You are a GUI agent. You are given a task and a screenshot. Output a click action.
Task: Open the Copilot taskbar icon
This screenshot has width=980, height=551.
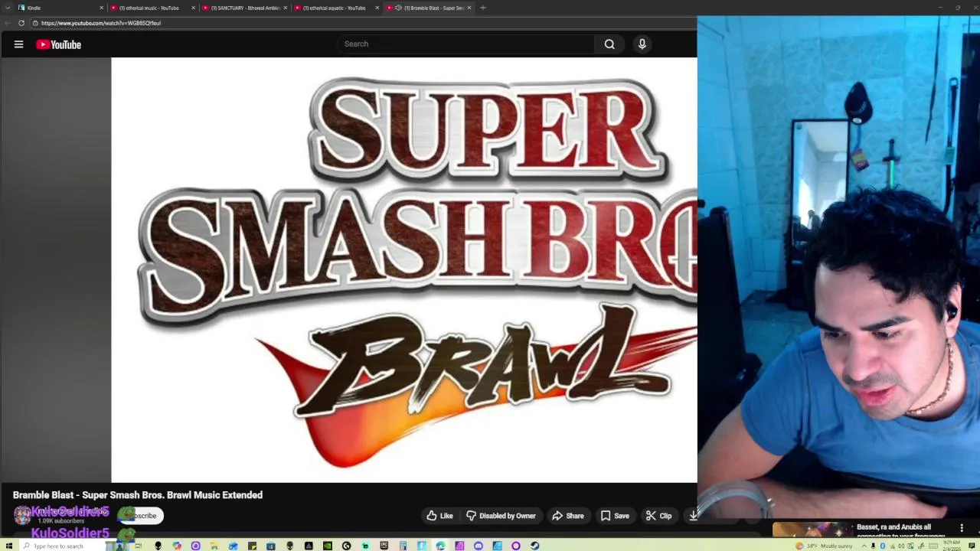(x=177, y=546)
